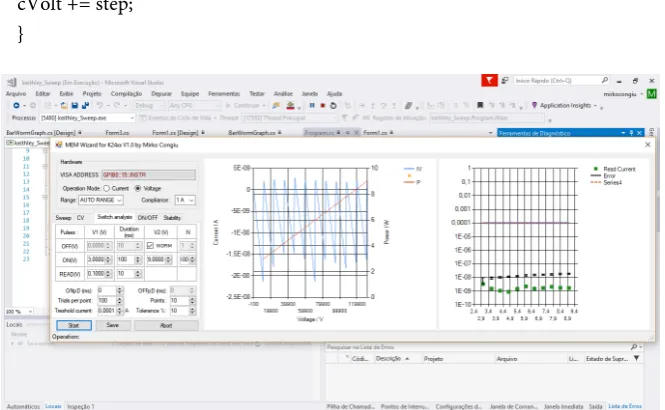Select the Current operation mode radio button

tap(106, 188)
